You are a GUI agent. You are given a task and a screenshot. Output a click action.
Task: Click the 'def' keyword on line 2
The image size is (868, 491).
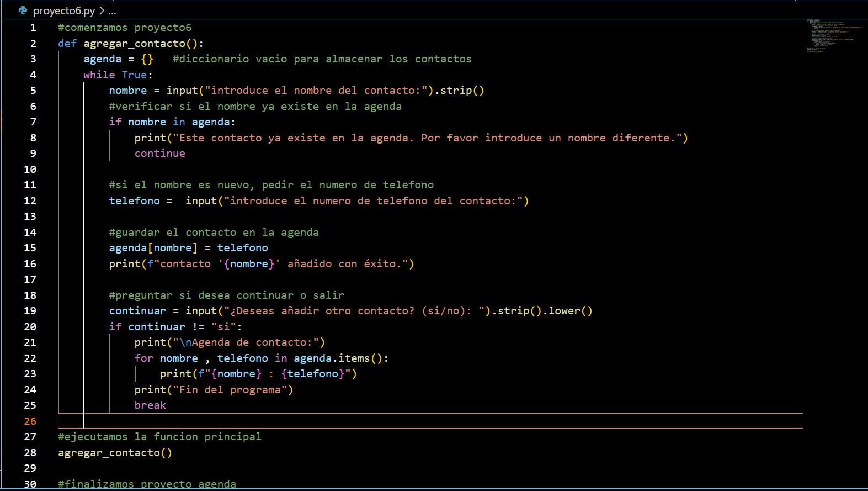tap(67, 44)
